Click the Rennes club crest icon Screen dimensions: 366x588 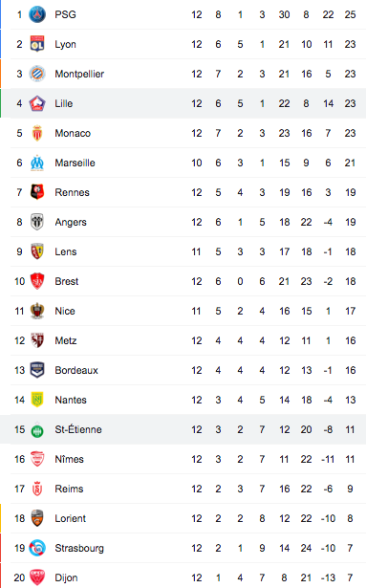(37, 192)
